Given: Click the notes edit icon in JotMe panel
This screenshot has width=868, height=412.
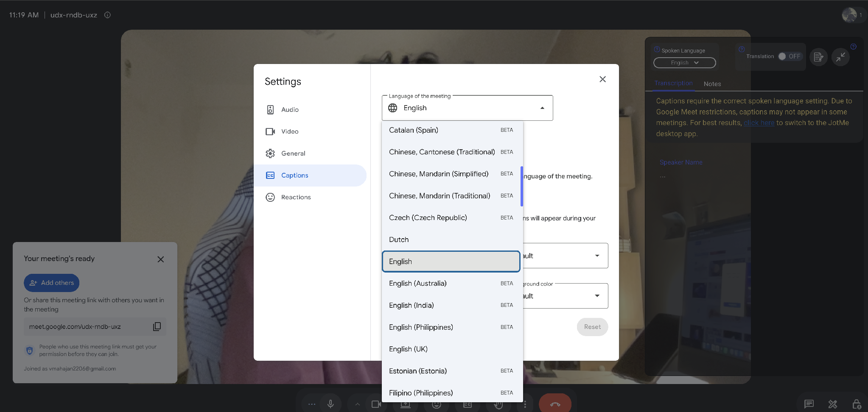Looking at the screenshot, I should point(819,57).
